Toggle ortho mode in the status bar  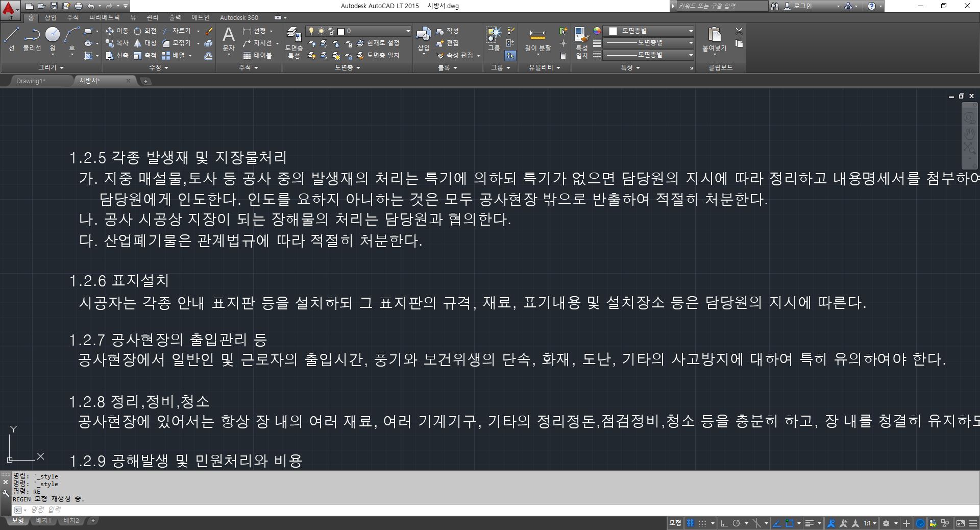tap(725, 523)
